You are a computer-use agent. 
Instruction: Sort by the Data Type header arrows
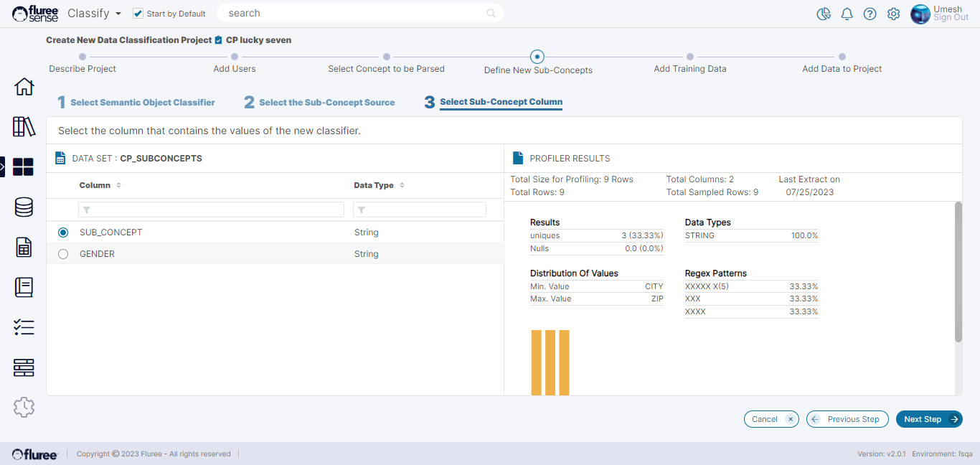(402, 185)
